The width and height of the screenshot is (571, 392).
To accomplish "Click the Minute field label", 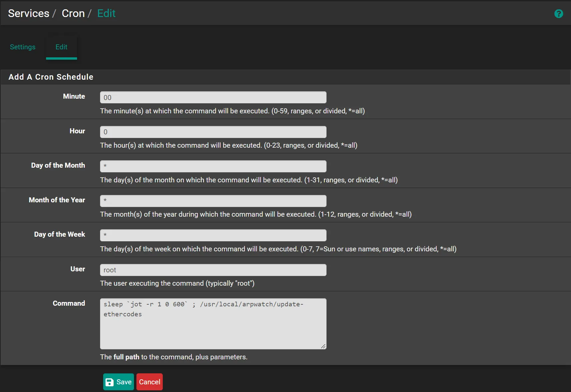I will click(x=74, y=96).
